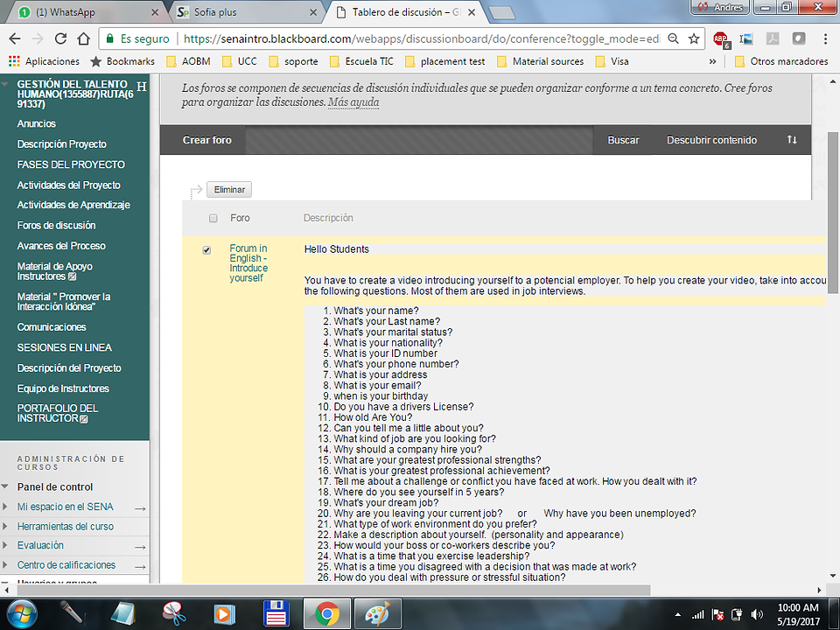Toggle the forum reorder arrows icon

(792, 140)
